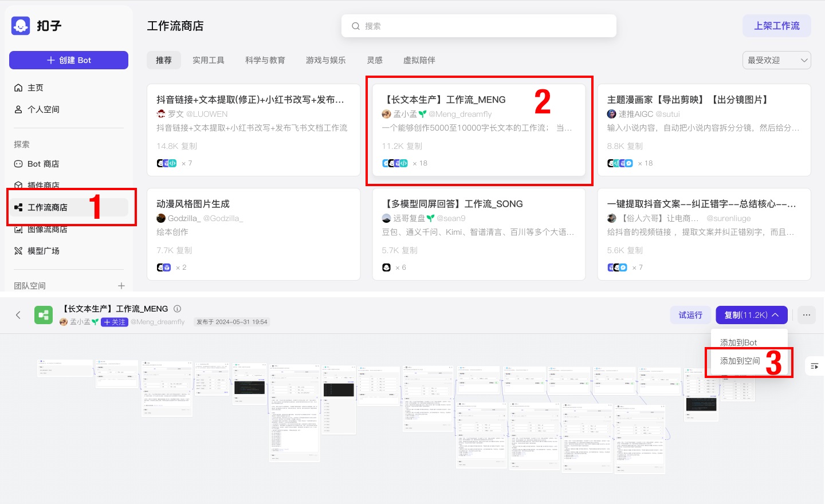
Task: Focus the 搜索 input field
Action: [x=479, y=26]
